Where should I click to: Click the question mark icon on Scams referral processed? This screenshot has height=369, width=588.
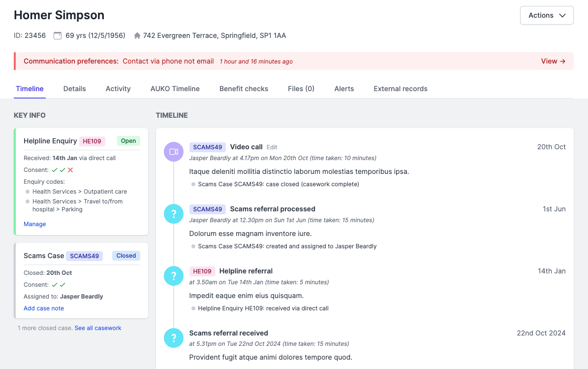[173, 214]
